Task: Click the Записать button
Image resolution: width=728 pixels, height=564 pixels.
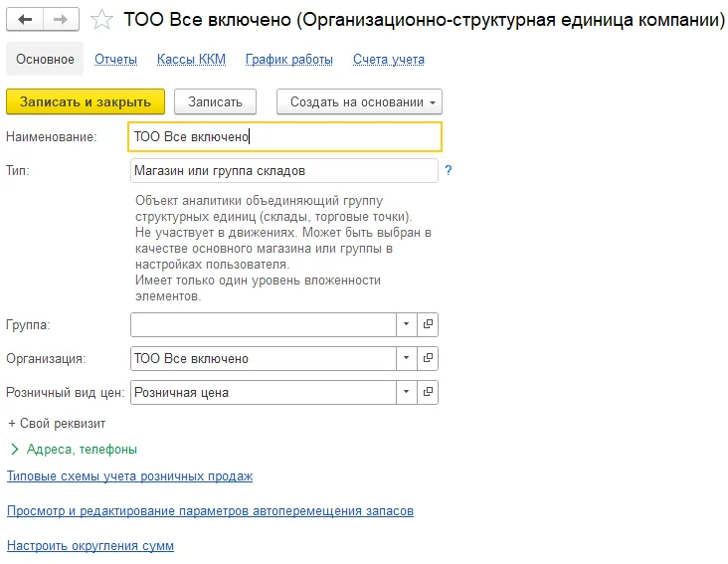Action: click(215, 101)
